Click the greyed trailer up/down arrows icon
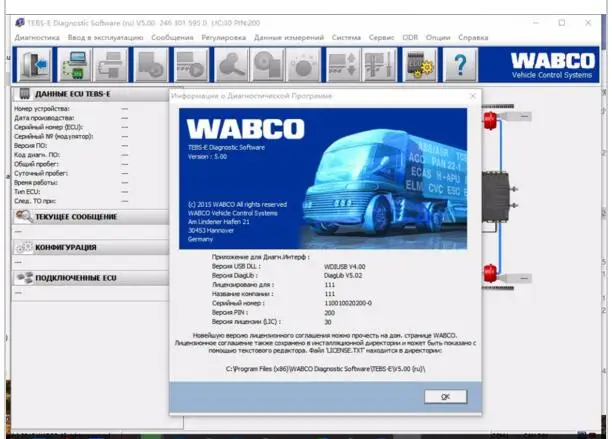This screenshot has width=612, height=439. pyautogui.click(x=343, y=65)
